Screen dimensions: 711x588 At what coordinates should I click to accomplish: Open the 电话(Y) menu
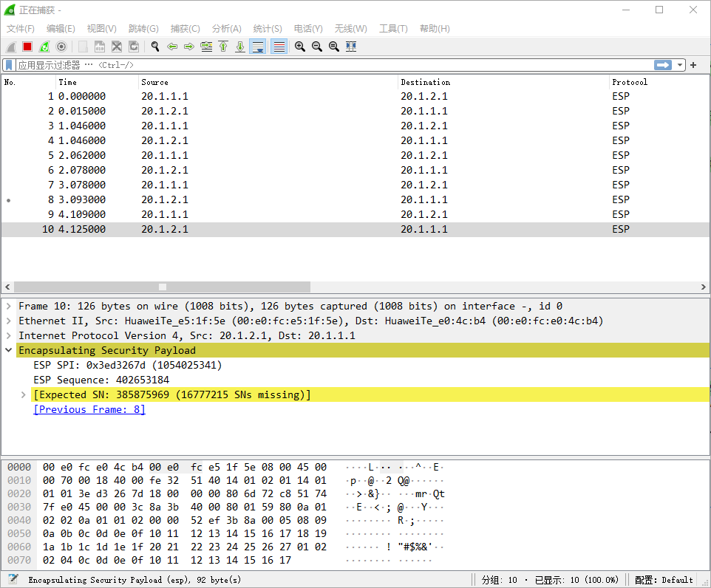pos(308,29)
